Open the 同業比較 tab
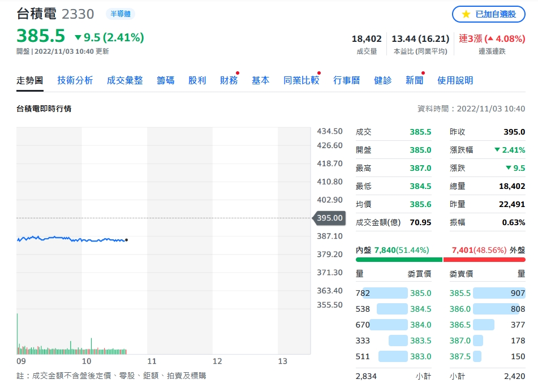This screenshot has height=392, width=538. [x=302, y=80]
